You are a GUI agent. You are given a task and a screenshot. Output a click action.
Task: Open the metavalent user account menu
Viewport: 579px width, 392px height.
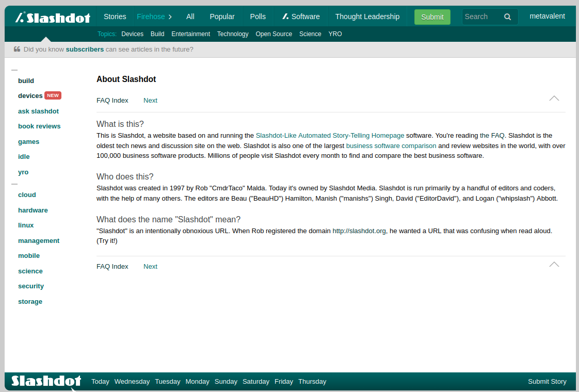coord(547,16)
